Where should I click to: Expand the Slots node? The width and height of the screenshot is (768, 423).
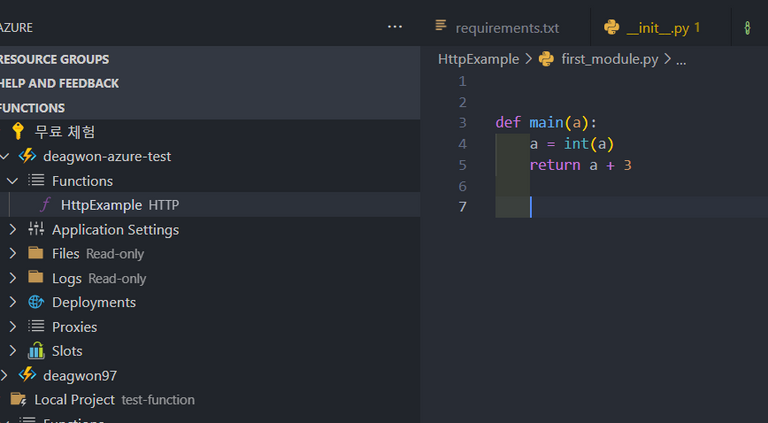[x=13, y=351]
